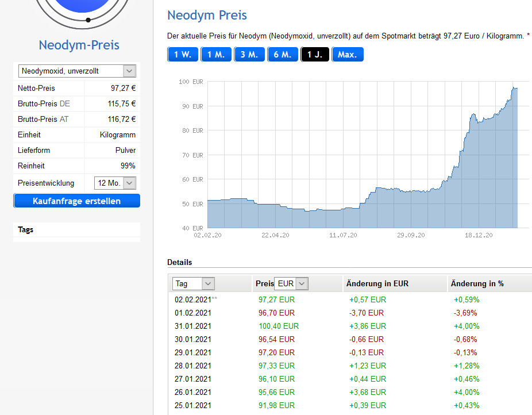
Task: Click the chart peak near 18.12.20
Action: tap(473, 115)
